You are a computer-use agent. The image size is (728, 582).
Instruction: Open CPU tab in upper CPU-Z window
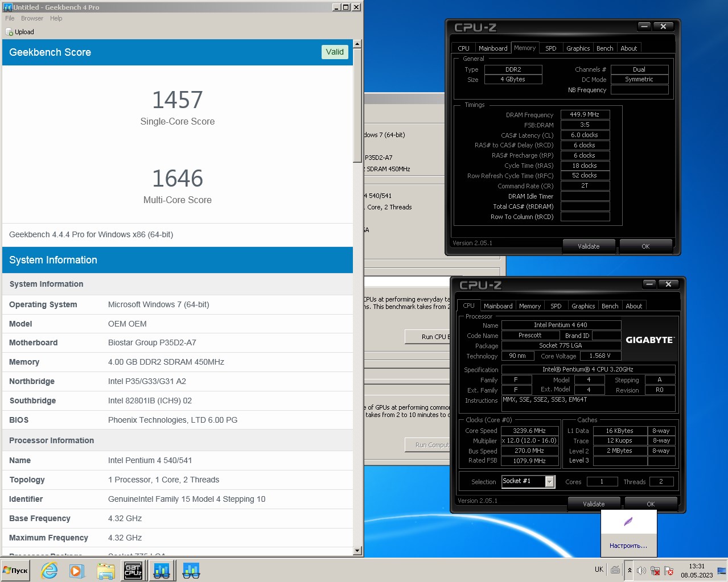coord(463,48)
